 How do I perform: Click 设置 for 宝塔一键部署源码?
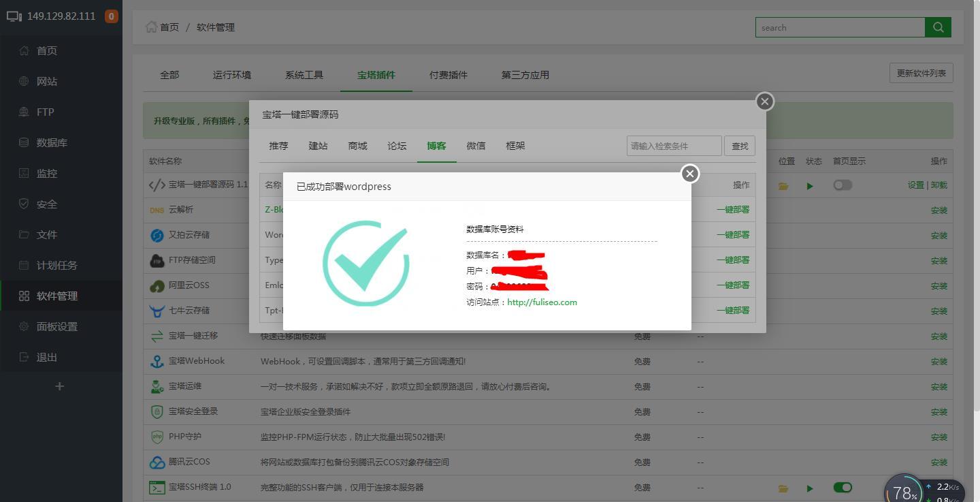pyautogui.click(x=915, y=185)
